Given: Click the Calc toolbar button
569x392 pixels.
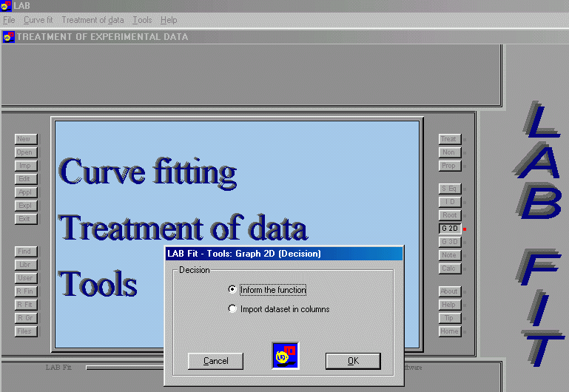Looking at the screenshot, I should [450, 268].
